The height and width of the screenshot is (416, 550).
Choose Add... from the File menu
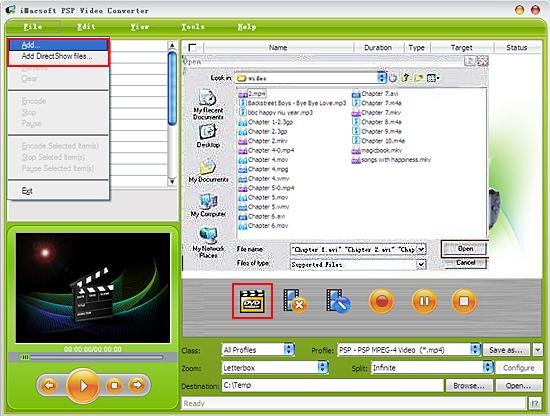tap(59, 45)
